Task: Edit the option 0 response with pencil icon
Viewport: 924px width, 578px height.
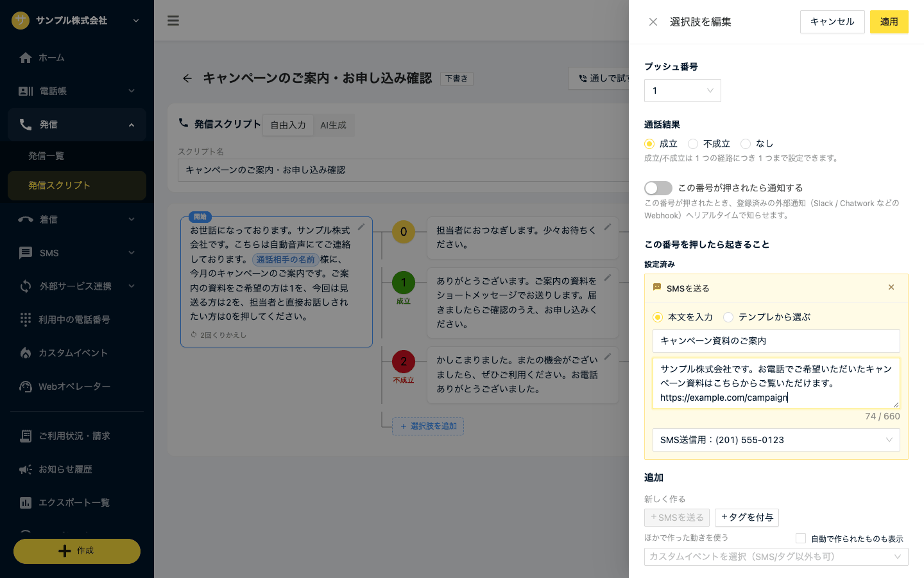Action: [x=608, y=227]
